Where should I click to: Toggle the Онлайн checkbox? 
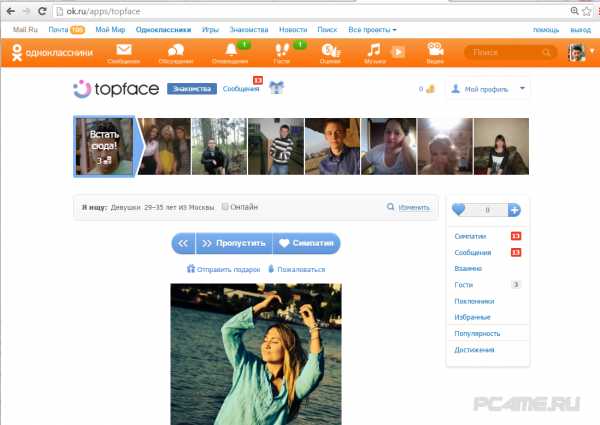point(226,207)
